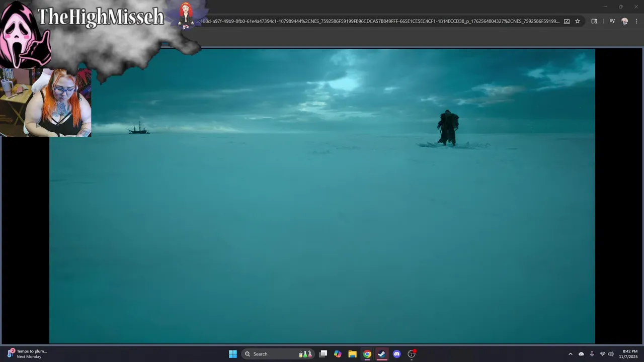Switch to Steam in the taskbar
The image size is (644, 362).
pyautogui.click(x=382, y=354)
